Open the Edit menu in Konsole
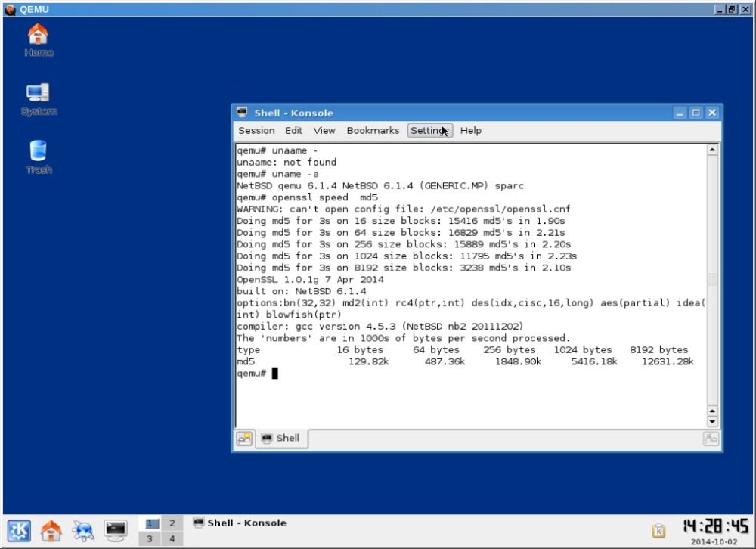Image resolution: width=756 pixels, height=549 pixels. 293,130
